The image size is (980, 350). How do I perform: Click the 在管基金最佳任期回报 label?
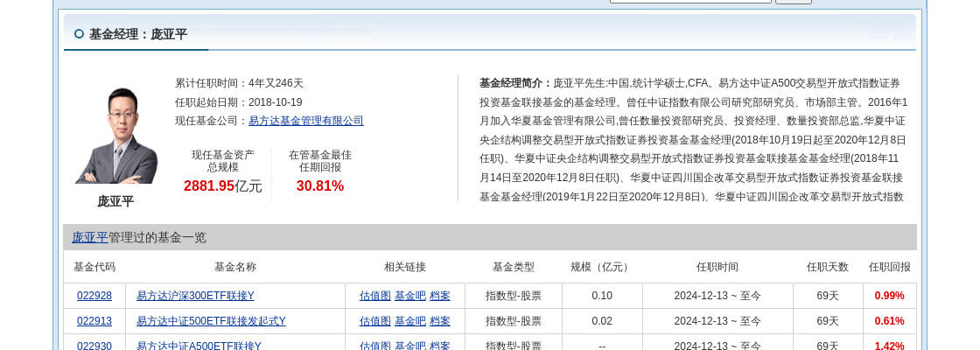point(320,161)
